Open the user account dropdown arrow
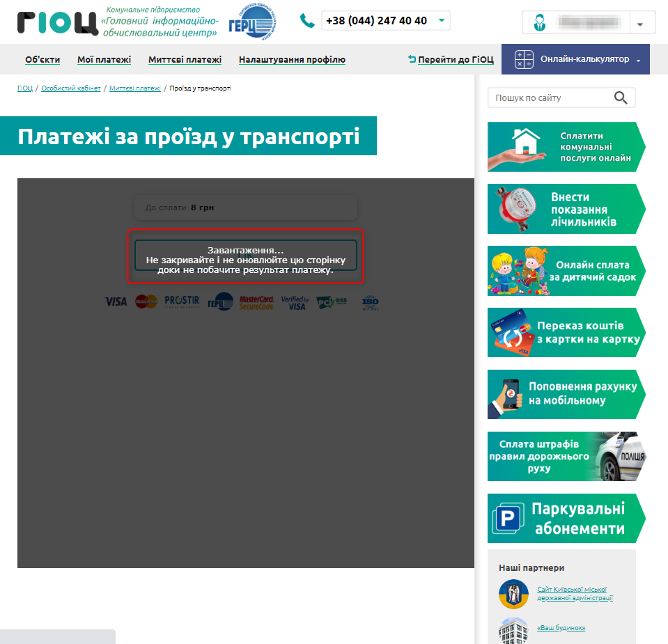The width and height of the screenshot is (668, 644). click(641, 24)
